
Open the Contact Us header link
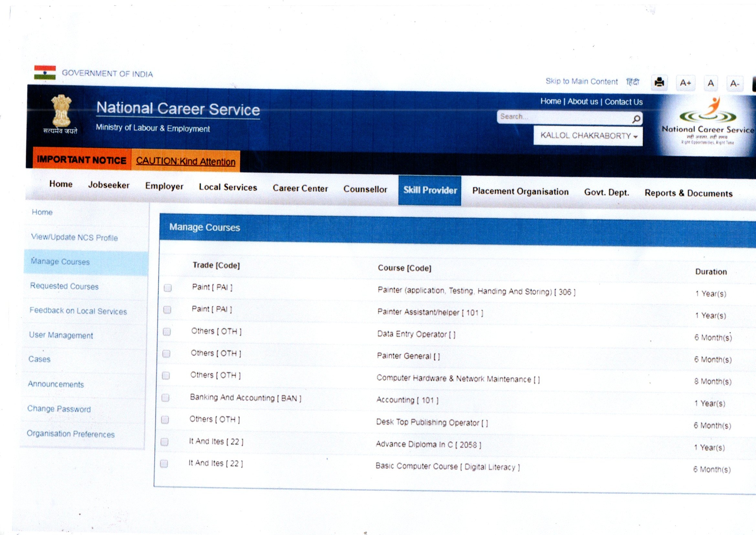(x=624, y=102)
